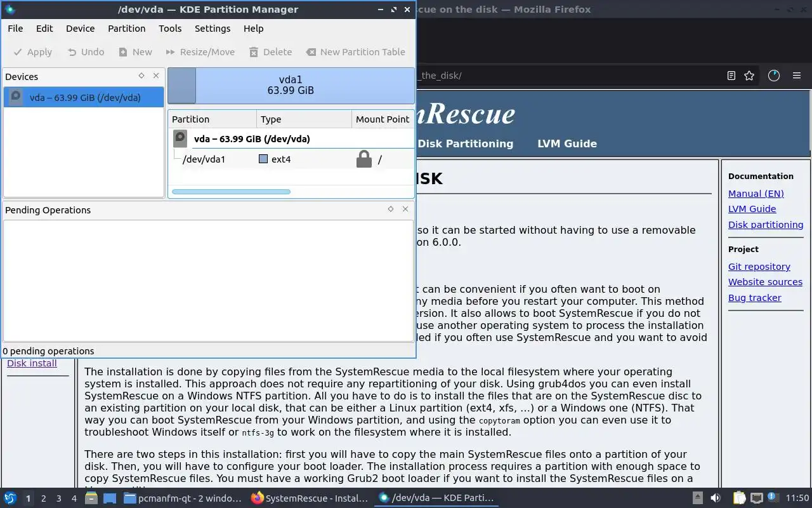This screenshot has width=812, height=508.
Task: Switch to pcmanfm-qt taskbar entry
Action: (183, 498)
